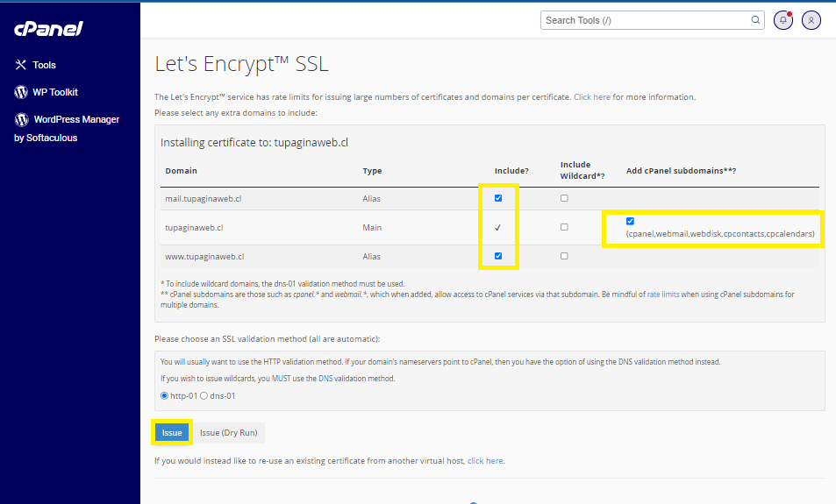Image resolution: width=836 pixels, height=504 pixels.
Task: Enable wildcard for mail.tupaginaweb.cl
Action: 564,198
